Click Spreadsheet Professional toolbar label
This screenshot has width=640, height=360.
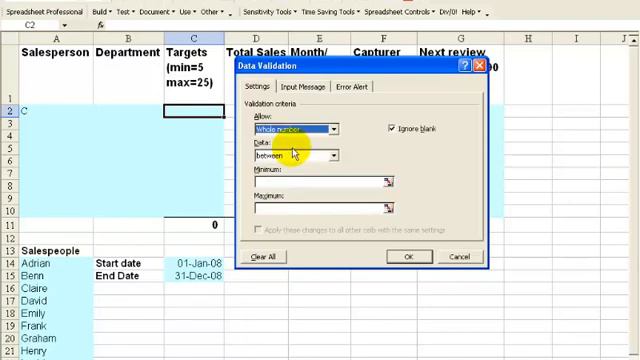[x=44, y=12]
